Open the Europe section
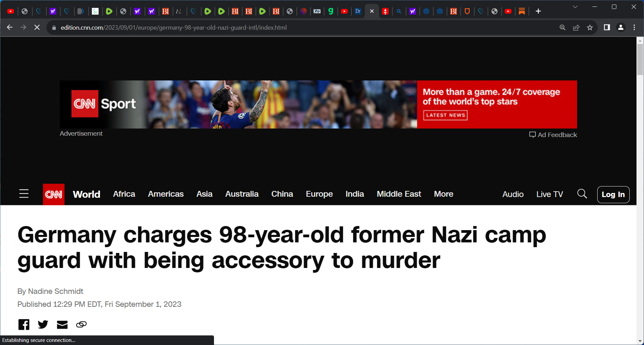The width and height of the screenshot is (644, 345). pyautogui.click(x=319, y=194)
